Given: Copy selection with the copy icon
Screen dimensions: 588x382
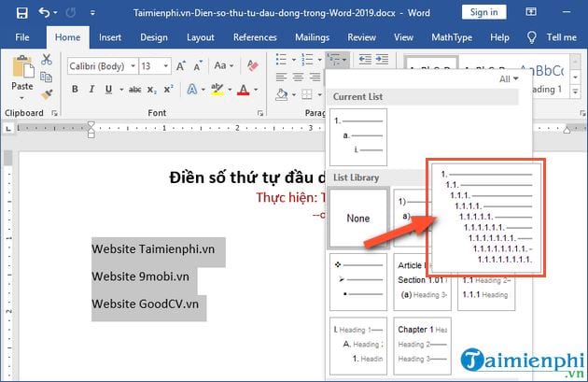Looking at the screenshot, I should (x=46, y=77).
